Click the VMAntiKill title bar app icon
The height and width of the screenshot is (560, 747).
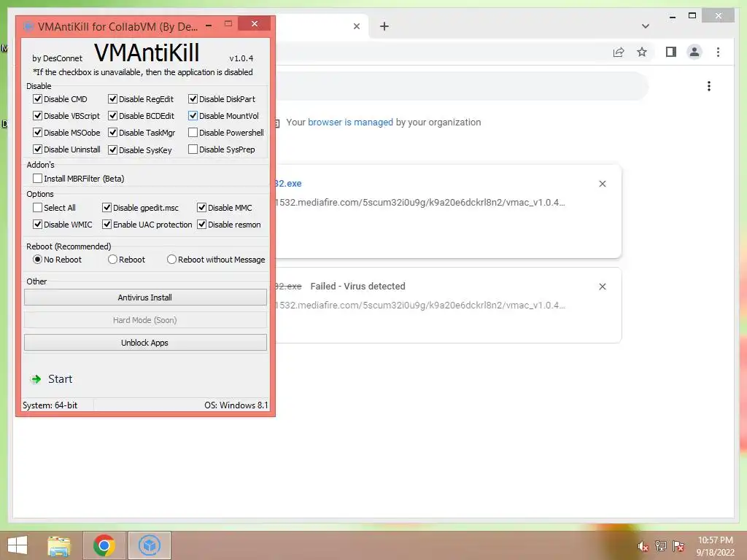click(29, 26)
